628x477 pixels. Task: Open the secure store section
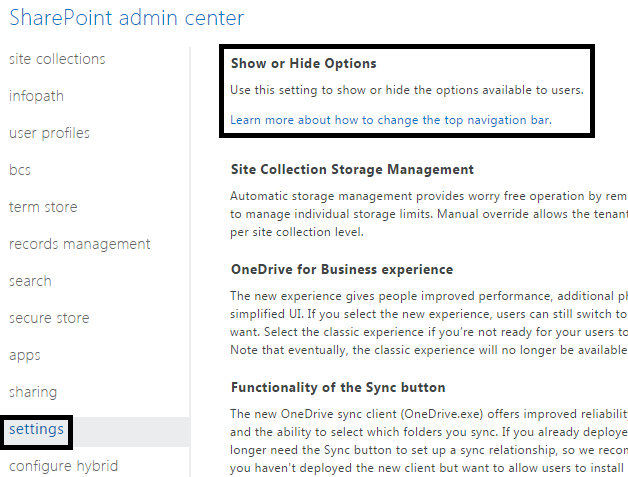(49, 318)
